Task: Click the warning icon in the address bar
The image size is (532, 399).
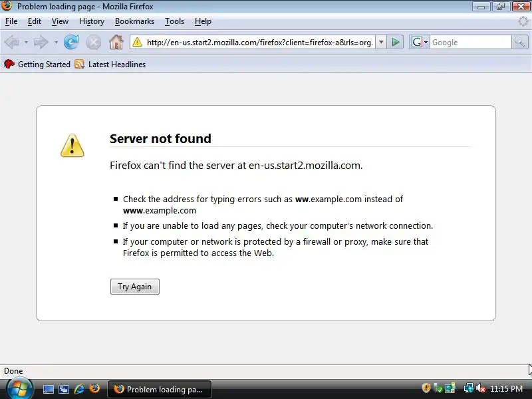Action: click(137, 43)
